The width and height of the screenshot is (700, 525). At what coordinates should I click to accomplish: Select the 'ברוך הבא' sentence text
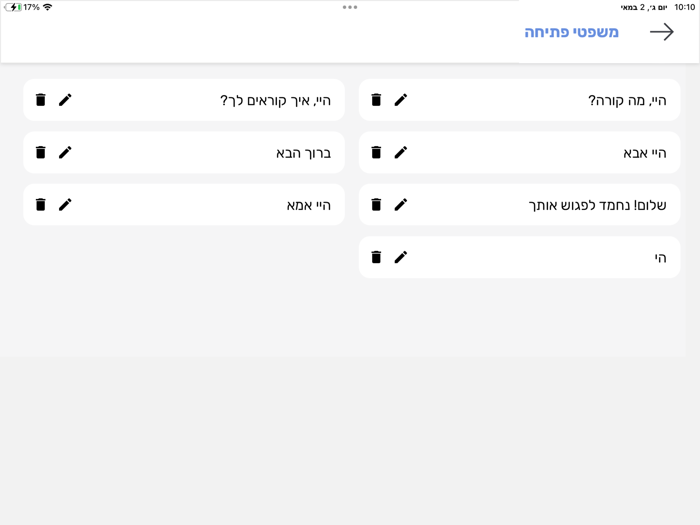click(x=303, y=153)
